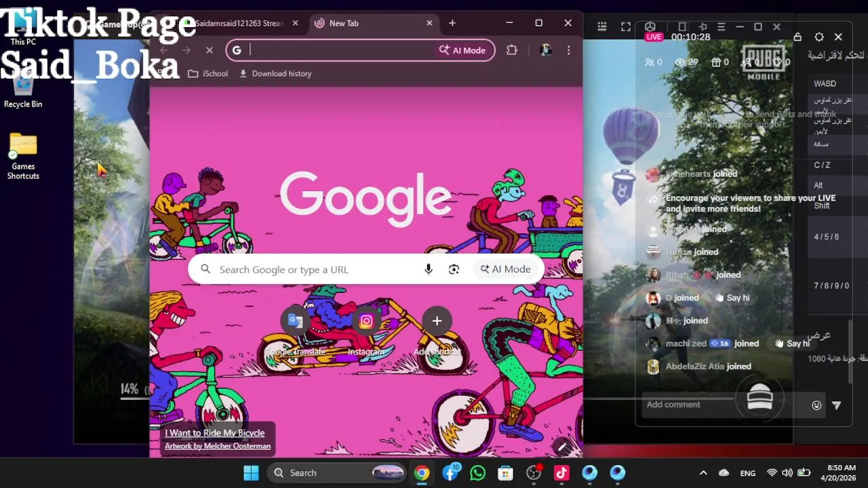Click the address bar AI Mode button
This screenshot has height=488, width=868.
[462, 50]
